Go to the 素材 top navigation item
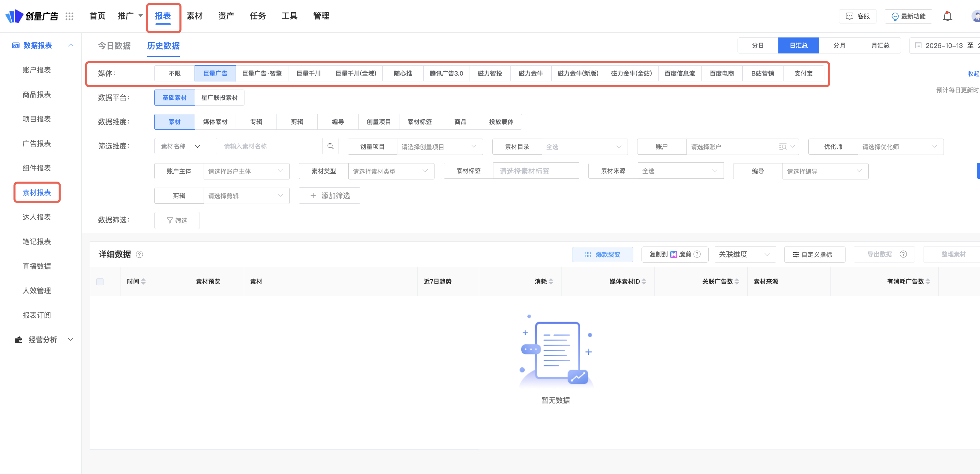The height and width of the screenshot is (474, 980). 194,16
